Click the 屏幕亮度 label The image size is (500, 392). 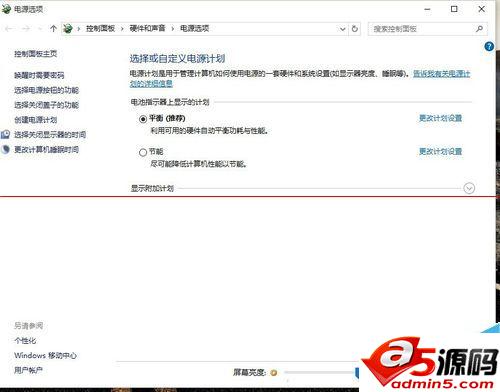pyautogui.click(x=250, y=372)
